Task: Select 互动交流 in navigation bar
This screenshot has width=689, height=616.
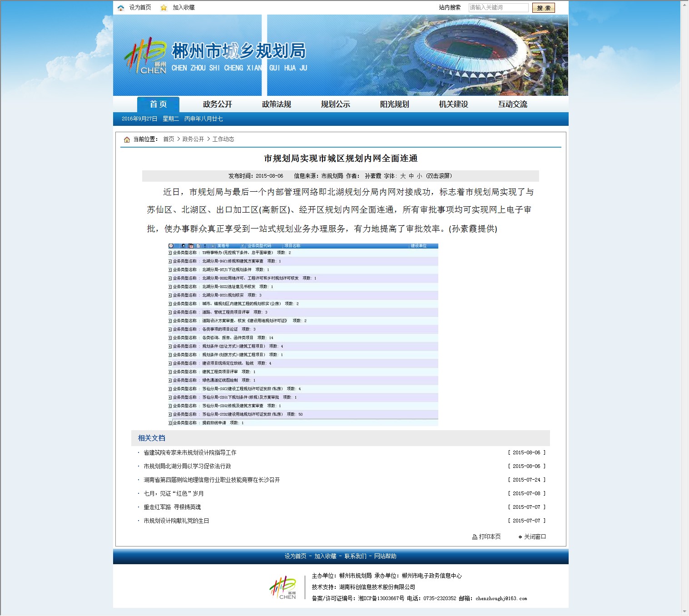Action: pos(512,104)
